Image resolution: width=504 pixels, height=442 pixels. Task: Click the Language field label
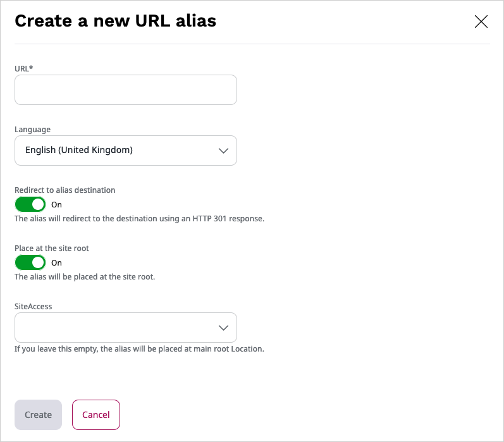coord(32,130)
